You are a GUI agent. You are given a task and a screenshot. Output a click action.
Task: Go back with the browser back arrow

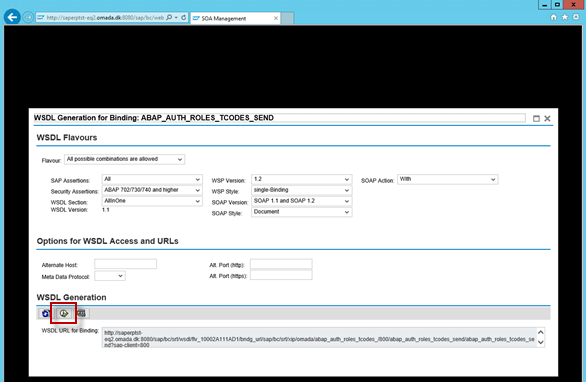[x=12, y=17]
